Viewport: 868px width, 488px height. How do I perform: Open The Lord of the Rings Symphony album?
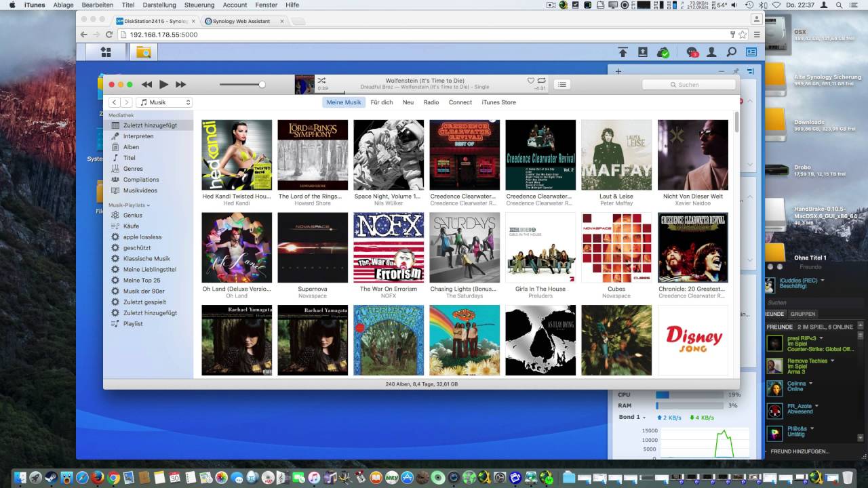[313, 155]
